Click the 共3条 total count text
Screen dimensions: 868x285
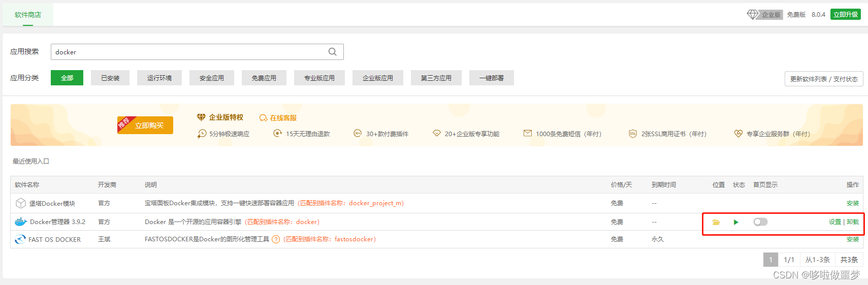pos(849,260)
